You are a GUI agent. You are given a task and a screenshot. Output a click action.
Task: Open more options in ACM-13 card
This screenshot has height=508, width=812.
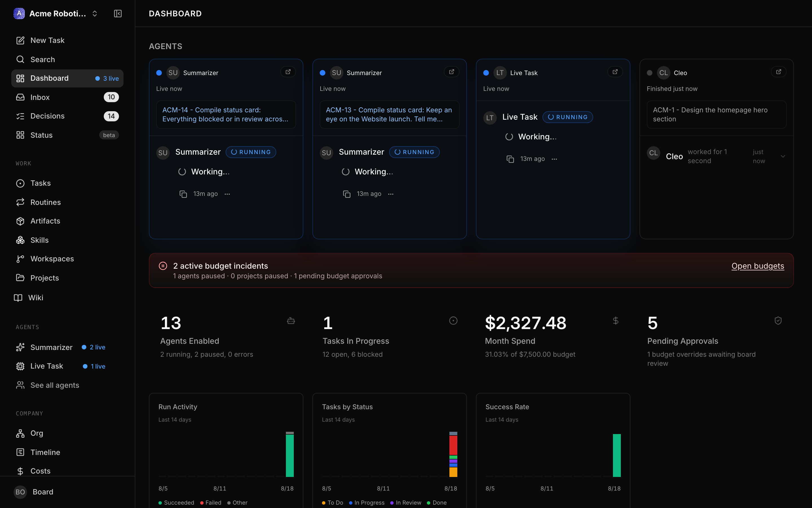point(390,194)
